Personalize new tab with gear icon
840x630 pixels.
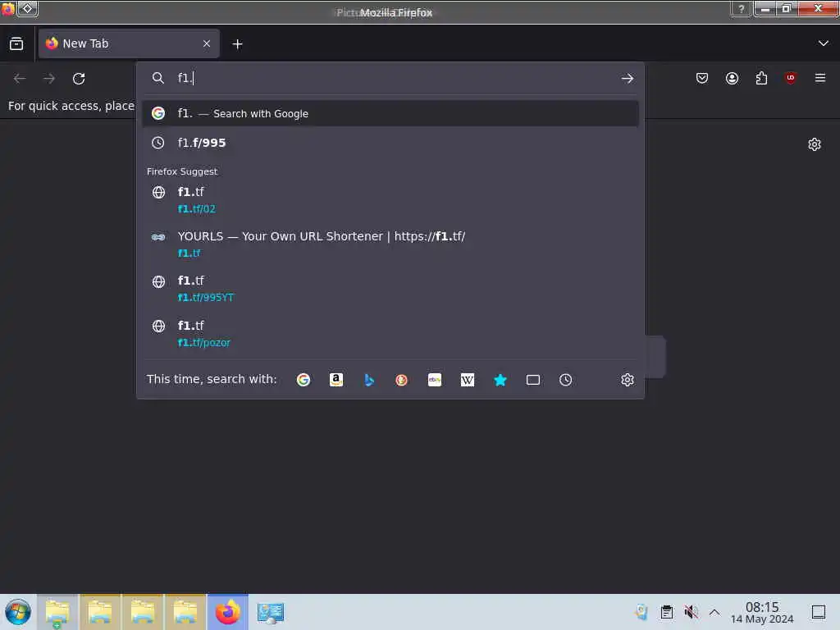click(815, 144)
